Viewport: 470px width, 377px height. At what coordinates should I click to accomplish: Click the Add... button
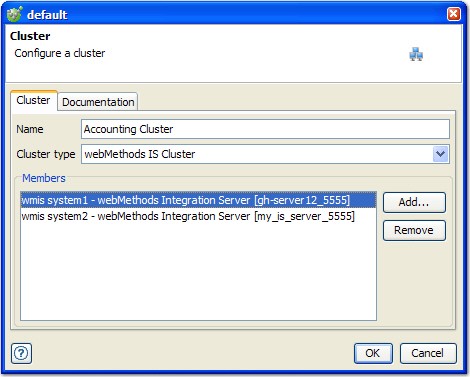[x=414, y=202]
